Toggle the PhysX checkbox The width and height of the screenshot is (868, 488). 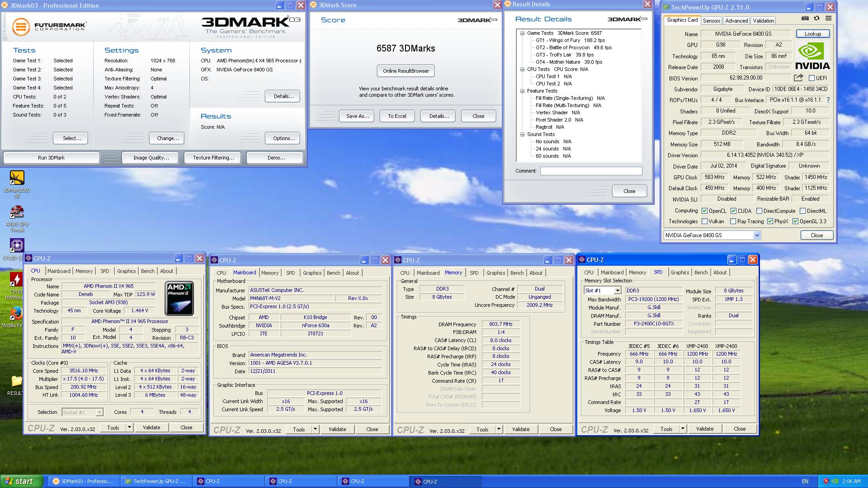770,221
